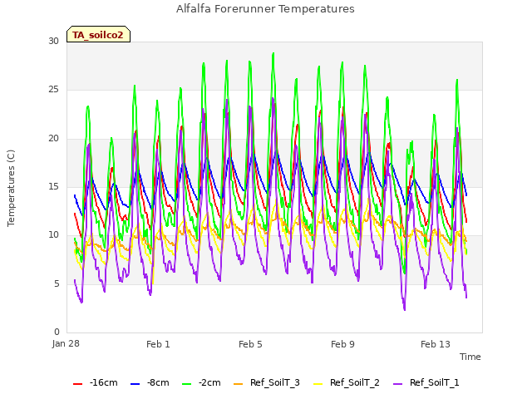Click the Temperatures (C) y-axis title
Image resolution: width=532 pixels, height=399 pixels.
tap(11, 188)
